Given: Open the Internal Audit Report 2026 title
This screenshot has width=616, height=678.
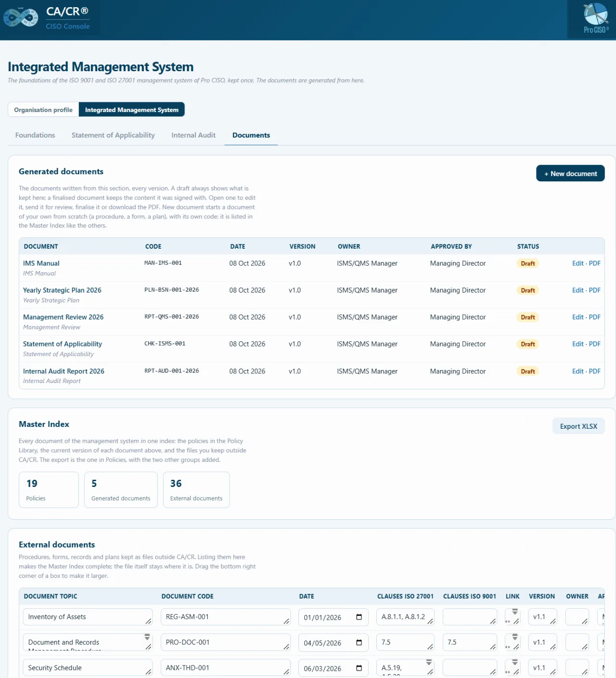Looking at the screenshot, I should [x=64, y=371].
